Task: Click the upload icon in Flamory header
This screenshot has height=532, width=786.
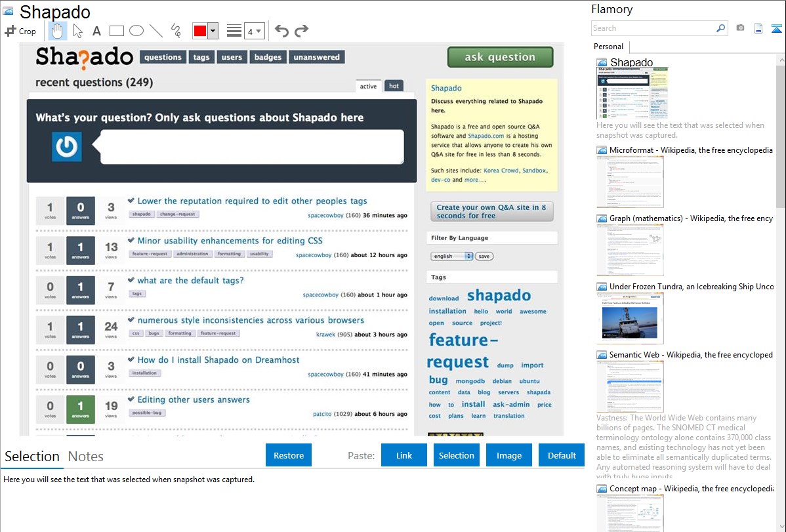Action: coord(776,28)
